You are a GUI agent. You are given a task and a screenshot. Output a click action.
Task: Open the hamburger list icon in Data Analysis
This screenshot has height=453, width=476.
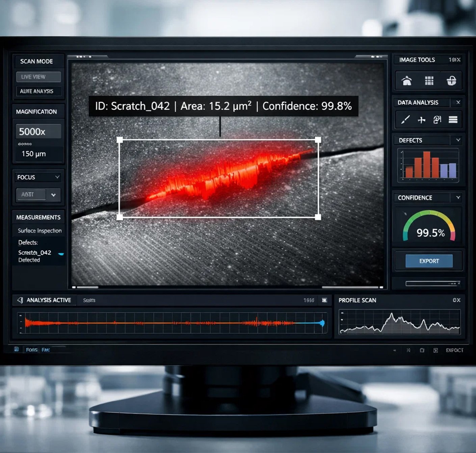[x=453, y=120]
